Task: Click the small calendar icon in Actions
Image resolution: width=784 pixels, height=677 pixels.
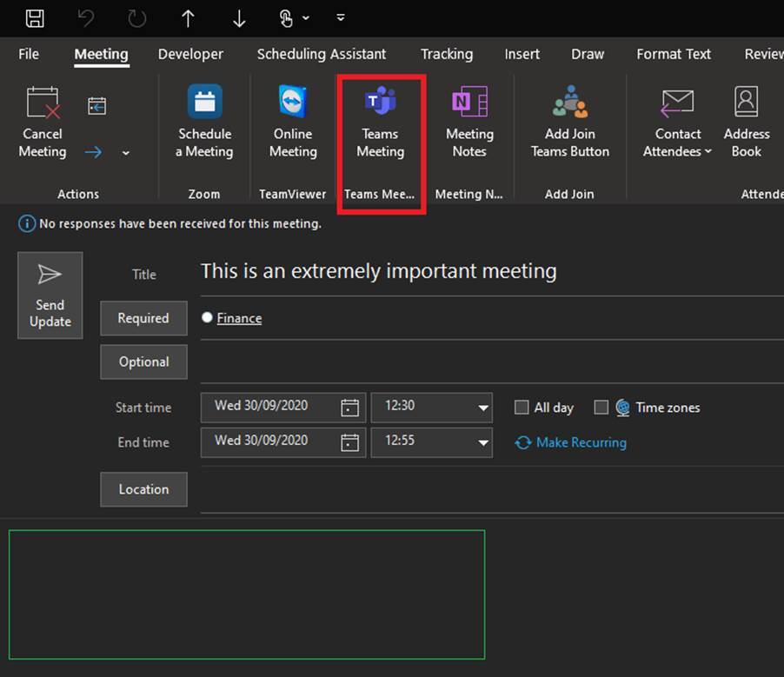Action: (x=96, y=105)
